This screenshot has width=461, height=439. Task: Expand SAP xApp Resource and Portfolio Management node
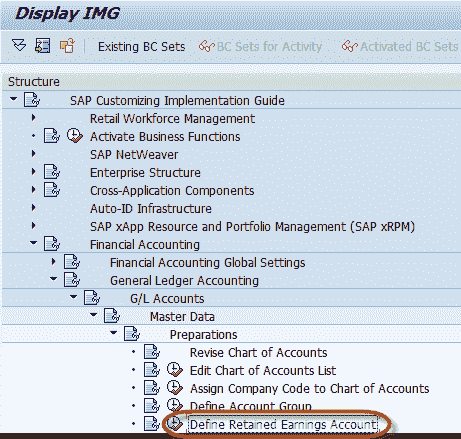click(33, 225)
